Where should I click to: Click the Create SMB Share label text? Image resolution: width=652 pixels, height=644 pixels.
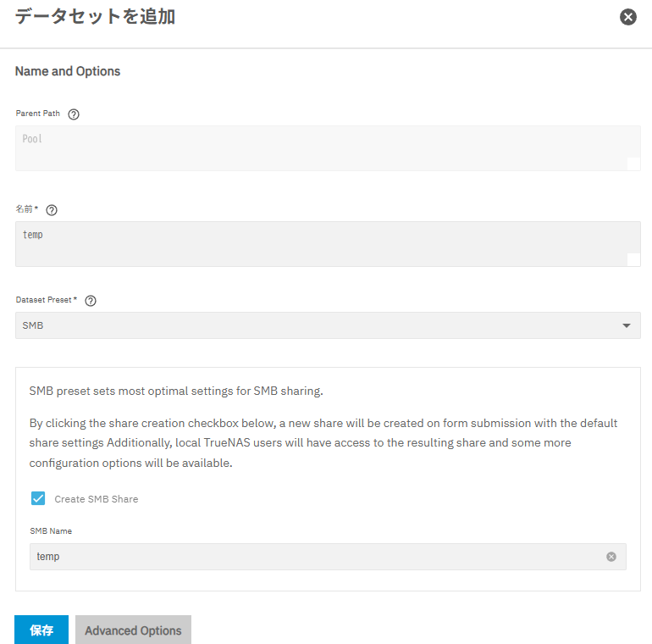pyautogui.click(x=96, y=499)
